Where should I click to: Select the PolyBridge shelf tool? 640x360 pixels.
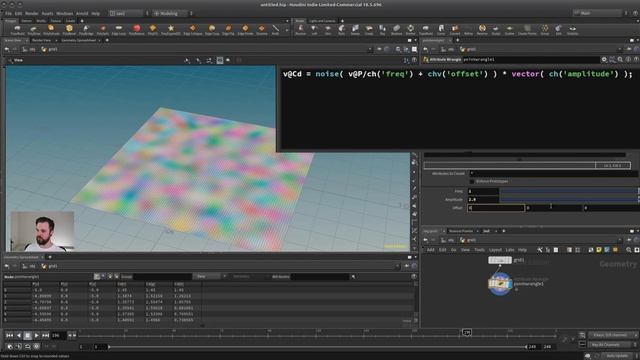86,29
